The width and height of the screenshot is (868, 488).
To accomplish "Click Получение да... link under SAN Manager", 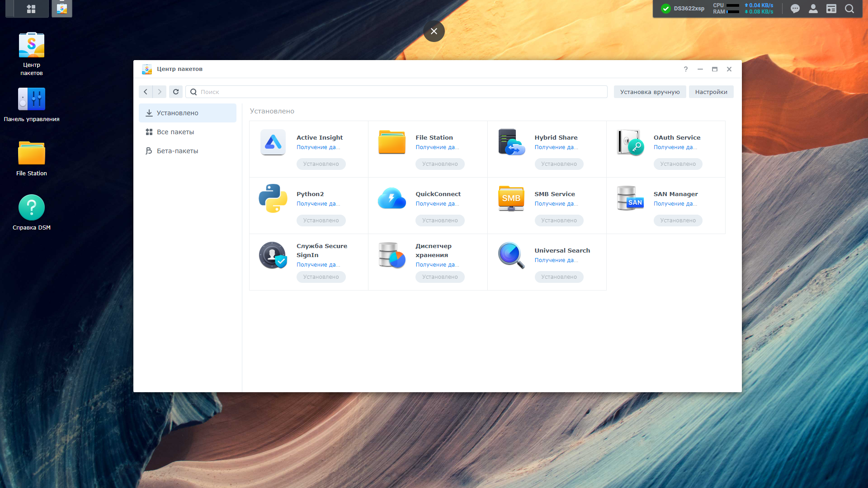I will pos(675,204).
